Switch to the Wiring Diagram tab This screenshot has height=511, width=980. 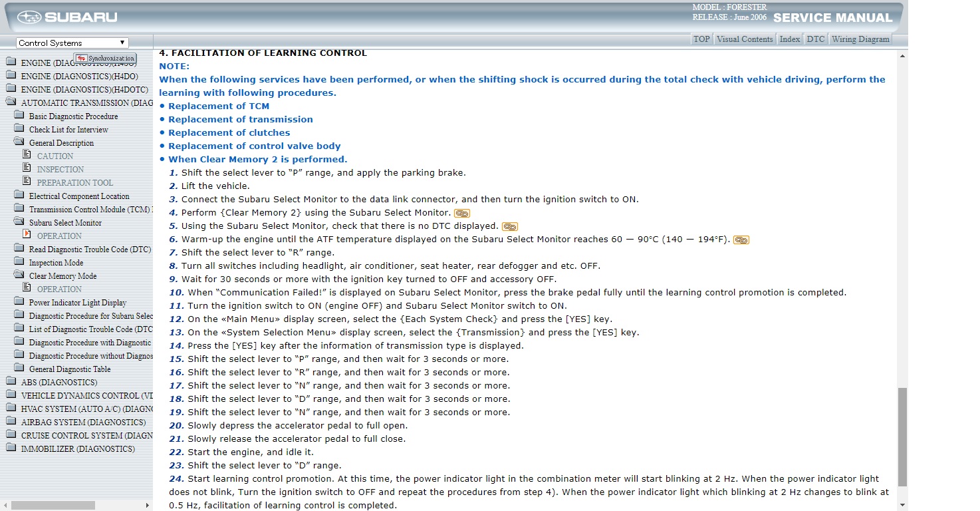click(860, 39)
